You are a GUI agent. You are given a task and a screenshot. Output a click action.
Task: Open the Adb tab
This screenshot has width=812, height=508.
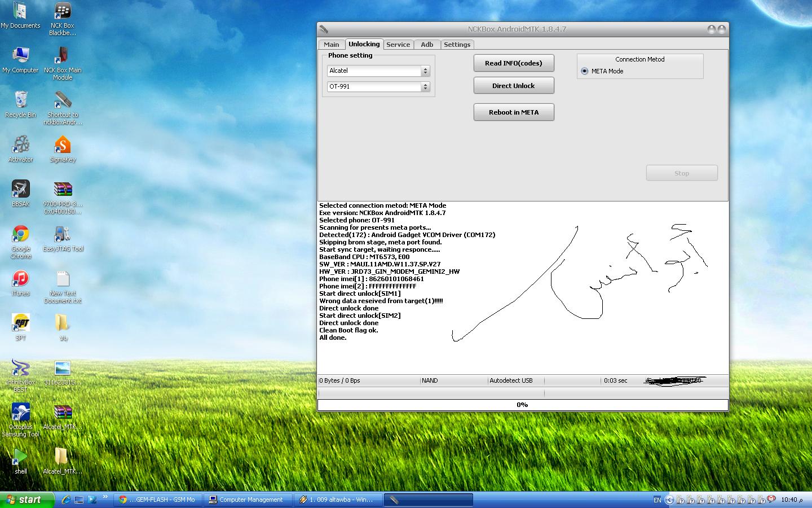pyautogui.click(x=427, y=45)
